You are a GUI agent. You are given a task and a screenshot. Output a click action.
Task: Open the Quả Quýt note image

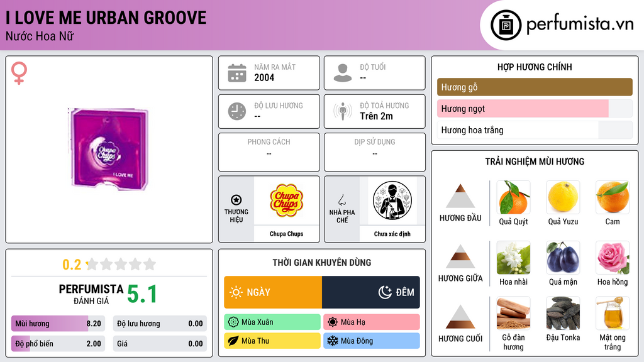point(513,197)
